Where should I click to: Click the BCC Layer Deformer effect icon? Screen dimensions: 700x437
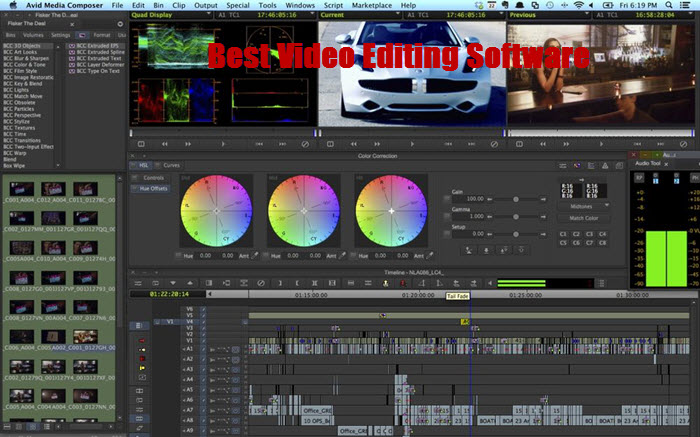[x=71, y=65]
